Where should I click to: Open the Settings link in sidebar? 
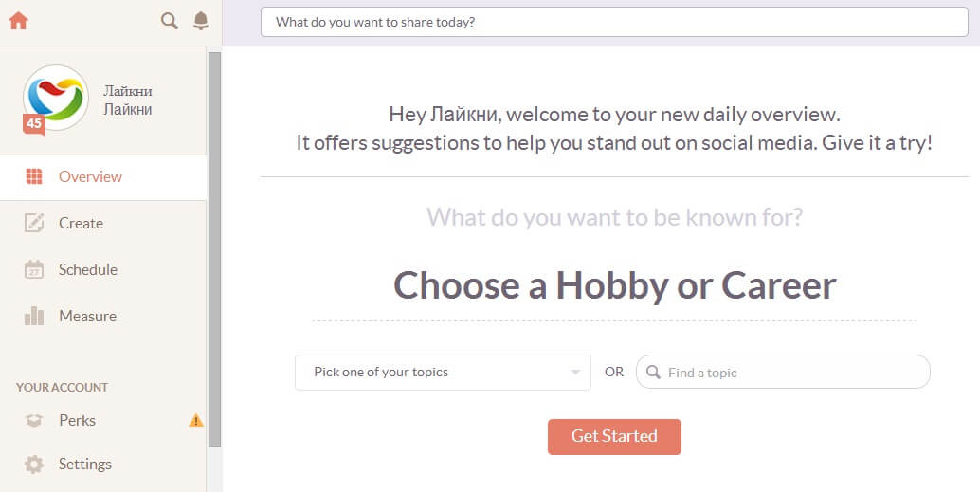pos(84,465)
